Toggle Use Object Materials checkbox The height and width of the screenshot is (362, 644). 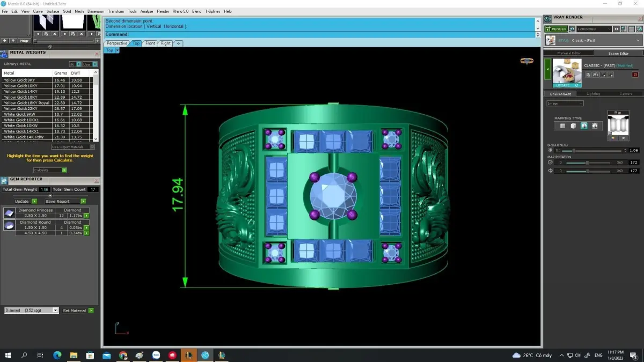point(92,147)
